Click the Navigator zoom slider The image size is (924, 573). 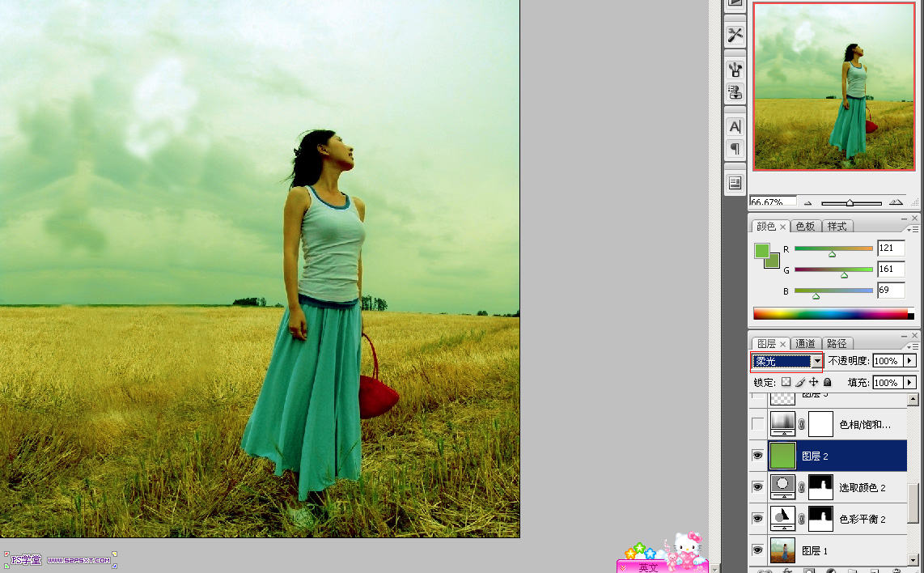(851, 203)
